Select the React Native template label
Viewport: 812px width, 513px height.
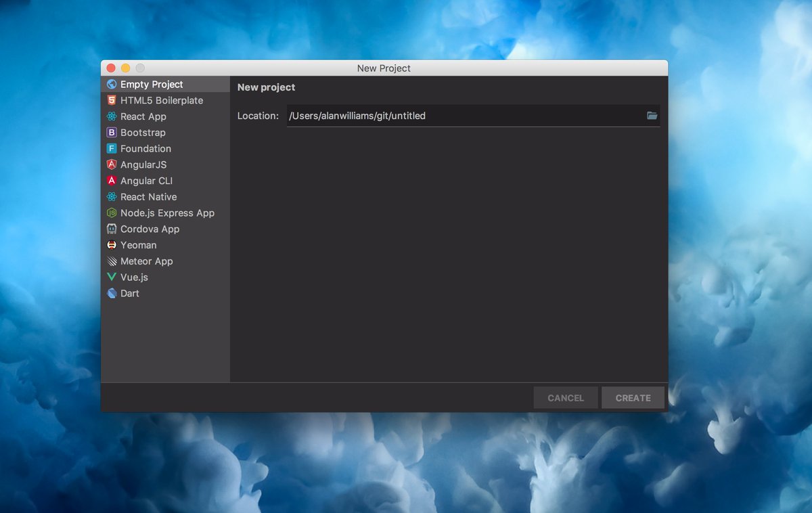(x=149, y=197)
